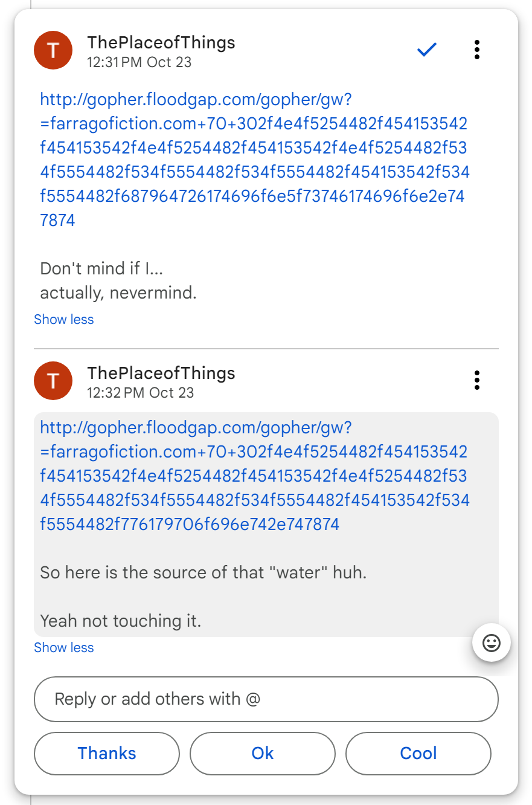Click the "actually, nevermind." comment text
Screen dimensions: 532x805
point(118,293)
